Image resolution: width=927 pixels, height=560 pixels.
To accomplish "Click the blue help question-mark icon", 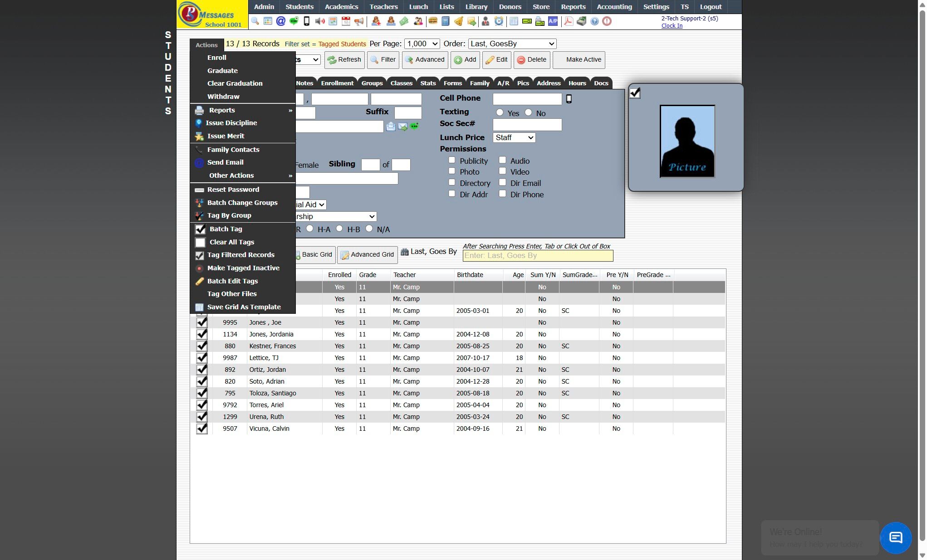I will (x=594, y=21).
